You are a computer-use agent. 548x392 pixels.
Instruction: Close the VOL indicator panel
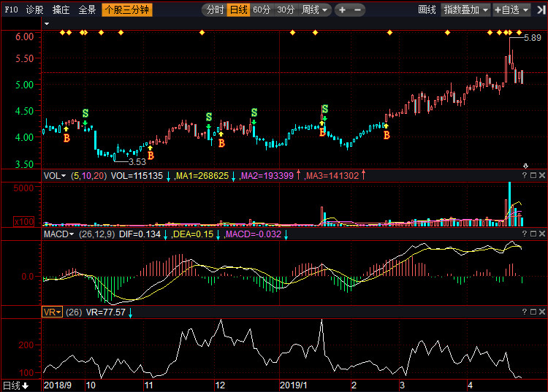tap(542, 175)
